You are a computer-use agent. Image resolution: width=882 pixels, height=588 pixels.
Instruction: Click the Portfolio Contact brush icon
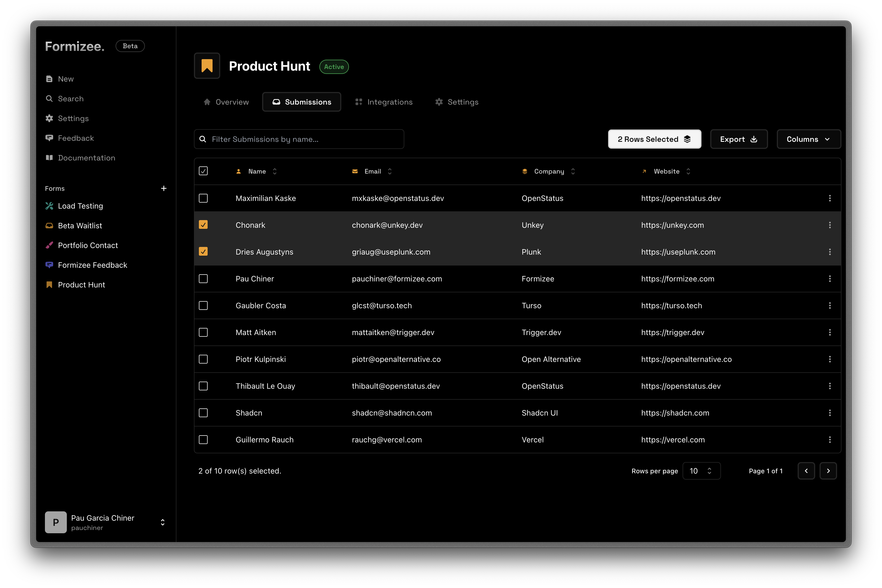tap(49, 245)
